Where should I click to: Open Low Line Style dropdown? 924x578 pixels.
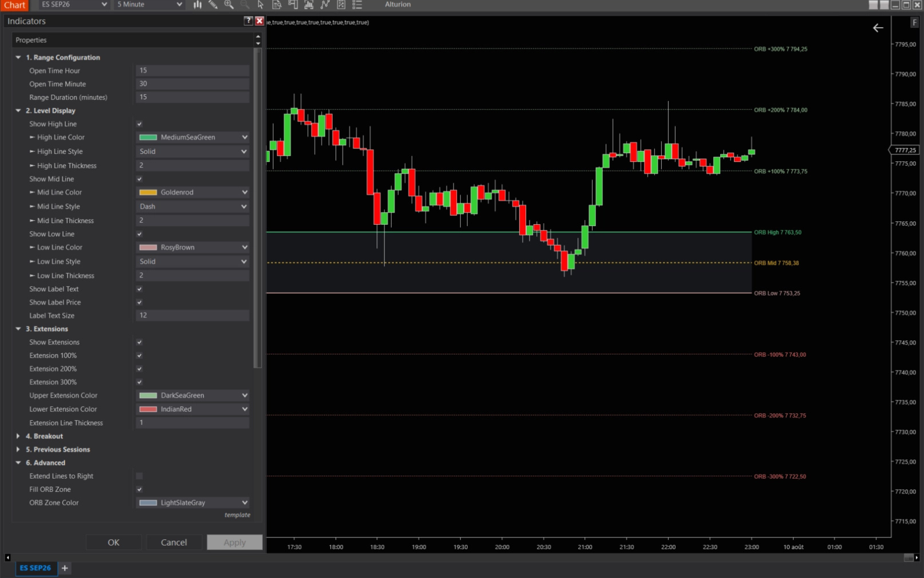click(193, 261)
